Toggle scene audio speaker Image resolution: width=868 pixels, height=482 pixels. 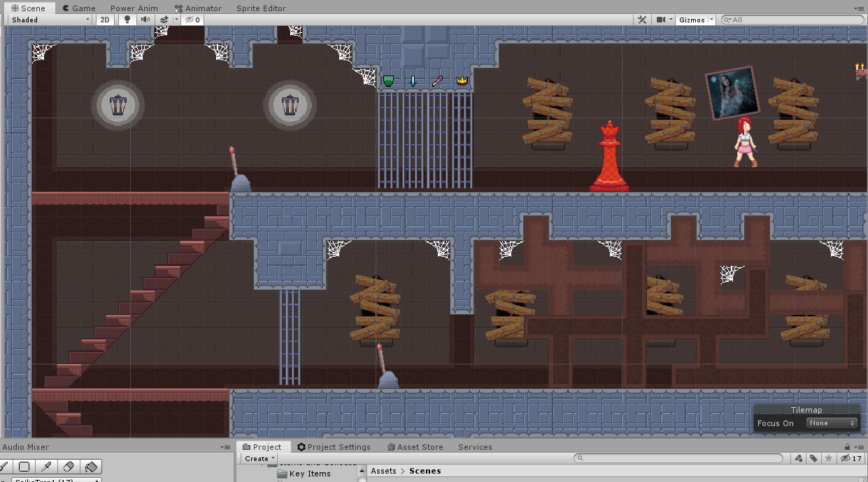tap(145, 20)
